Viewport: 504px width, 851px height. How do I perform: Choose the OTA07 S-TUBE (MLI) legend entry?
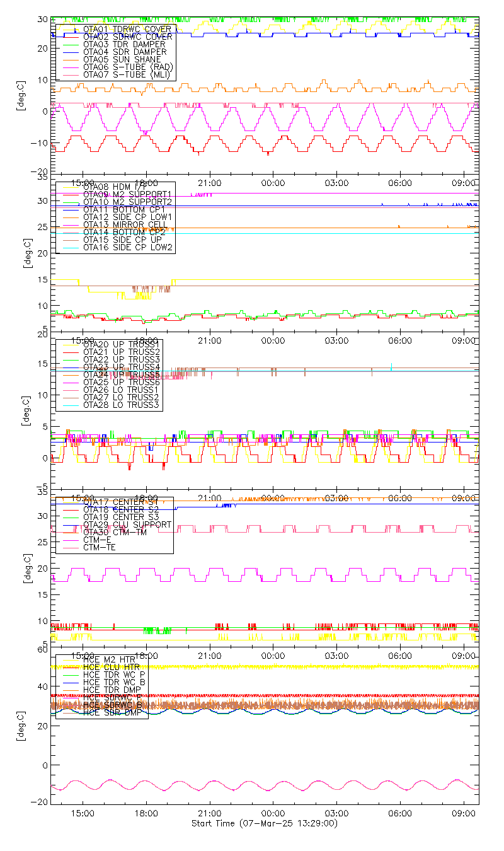point(127,74)
